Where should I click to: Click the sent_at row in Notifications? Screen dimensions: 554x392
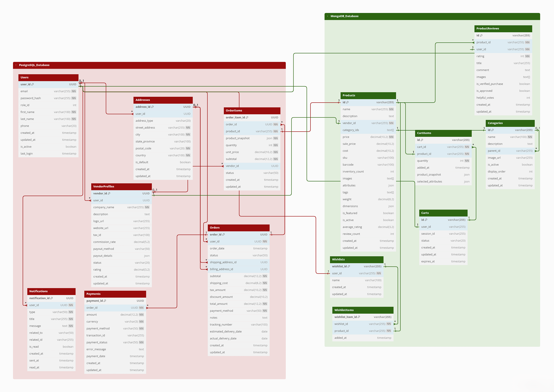pos(52,361)
